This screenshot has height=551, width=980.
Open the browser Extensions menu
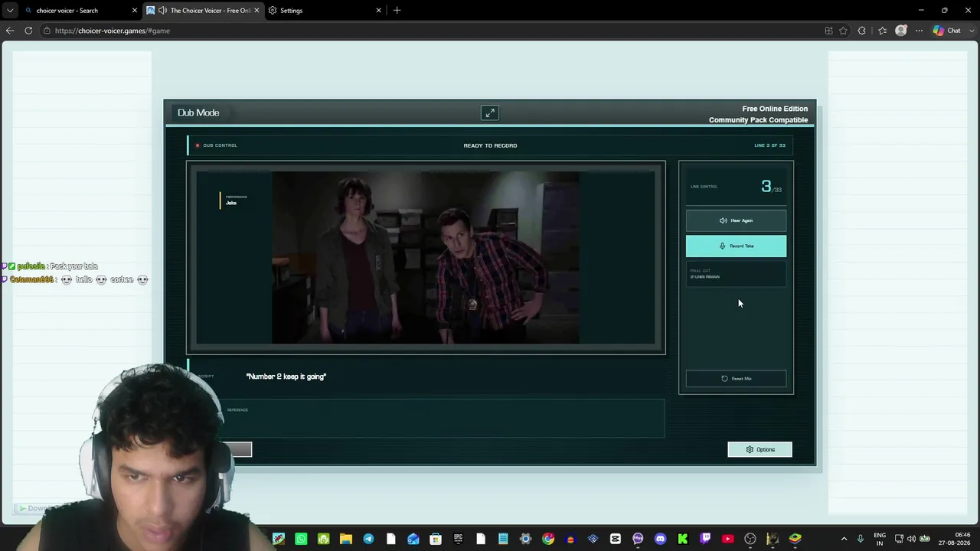point(862,31)
